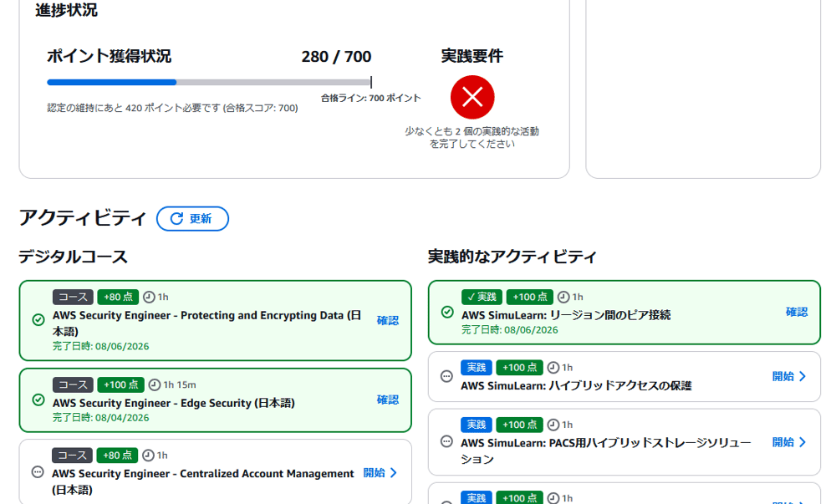
Task: Click clock icon on Protecting and Encrypting Data card
Action: (149, 297)
